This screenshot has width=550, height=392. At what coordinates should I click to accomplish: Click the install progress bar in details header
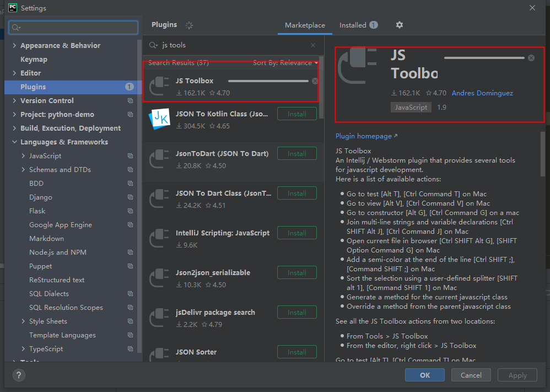(484, 58)
